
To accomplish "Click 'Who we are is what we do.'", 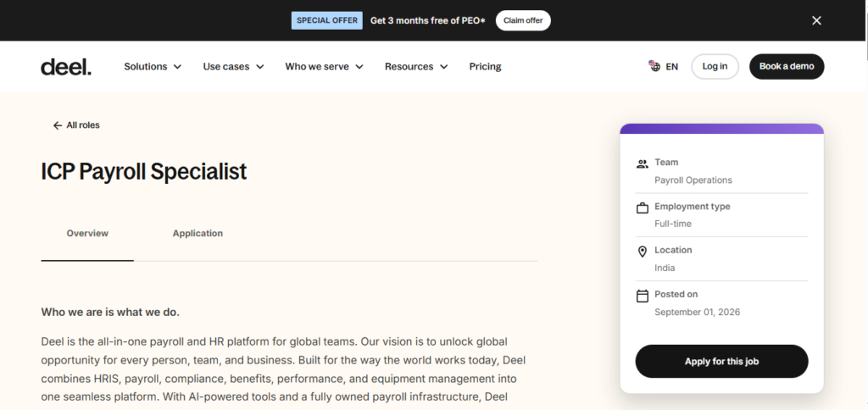I will [x=110, y=312].
